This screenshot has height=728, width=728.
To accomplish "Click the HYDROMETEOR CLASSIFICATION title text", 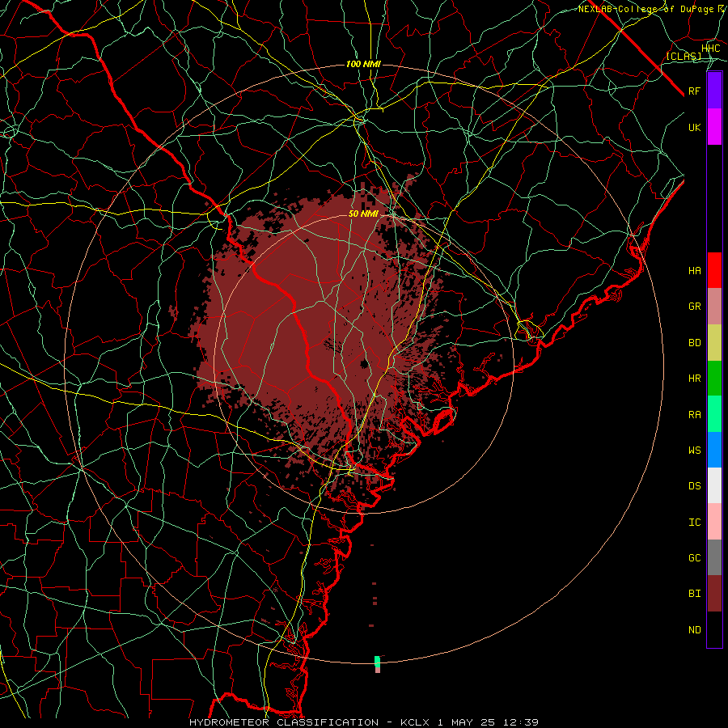I will tap(284, 722).
